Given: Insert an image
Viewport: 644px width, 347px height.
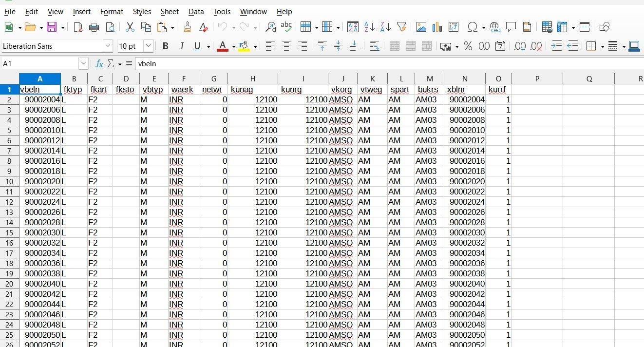Looking at the screenshot, I should pyautogui.click(x=421, y=27).
